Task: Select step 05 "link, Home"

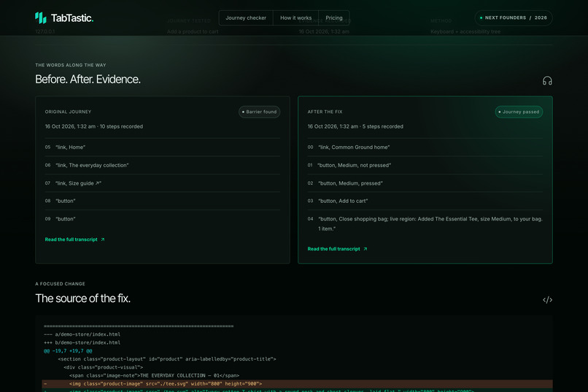Action: point(163,147)
